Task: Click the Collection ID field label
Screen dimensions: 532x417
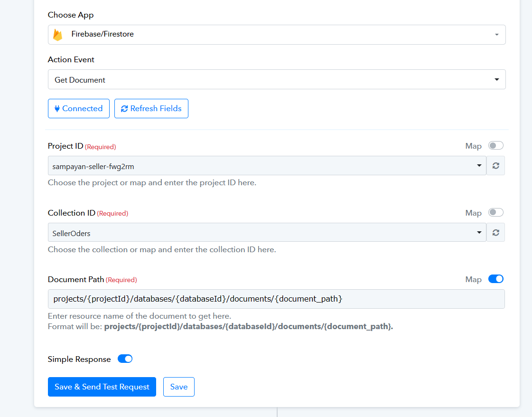Action: click(72, 213)
